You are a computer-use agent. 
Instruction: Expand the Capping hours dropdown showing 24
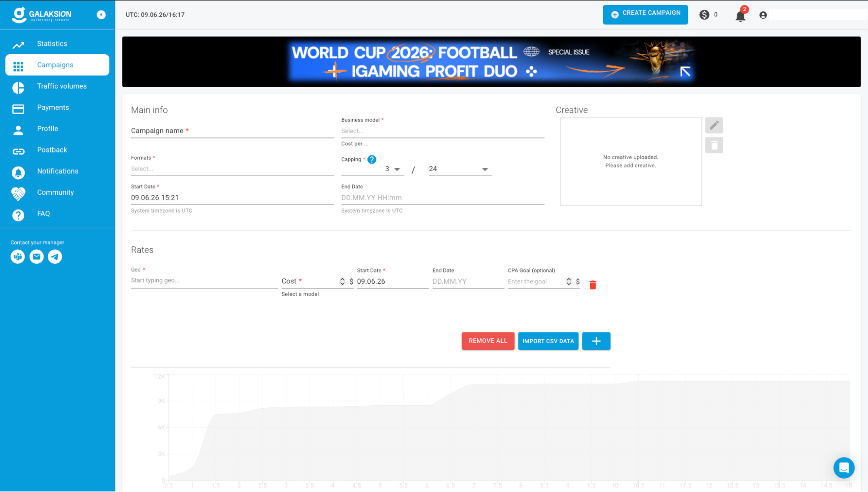[x=460, y=169]
